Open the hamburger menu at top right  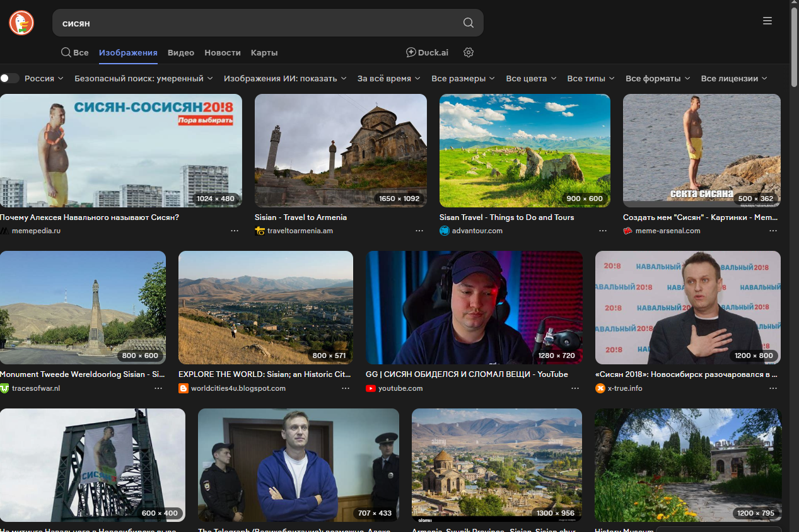pos(767,21)
